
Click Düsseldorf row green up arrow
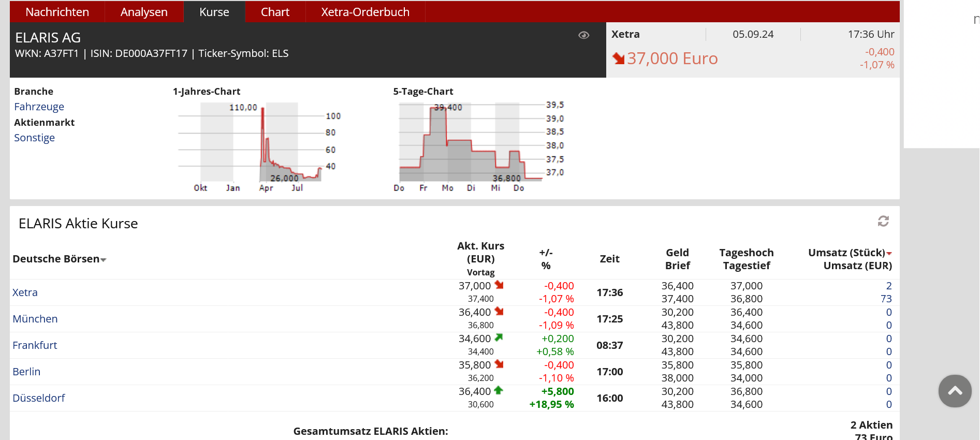tap(499, 391)
